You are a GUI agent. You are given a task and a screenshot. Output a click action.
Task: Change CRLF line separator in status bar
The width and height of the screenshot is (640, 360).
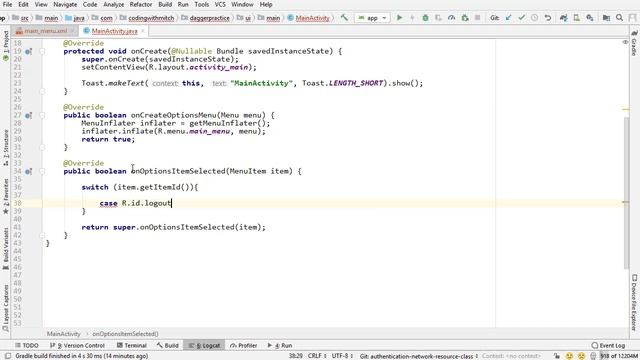pyautogui.click(x=317, y=356)
